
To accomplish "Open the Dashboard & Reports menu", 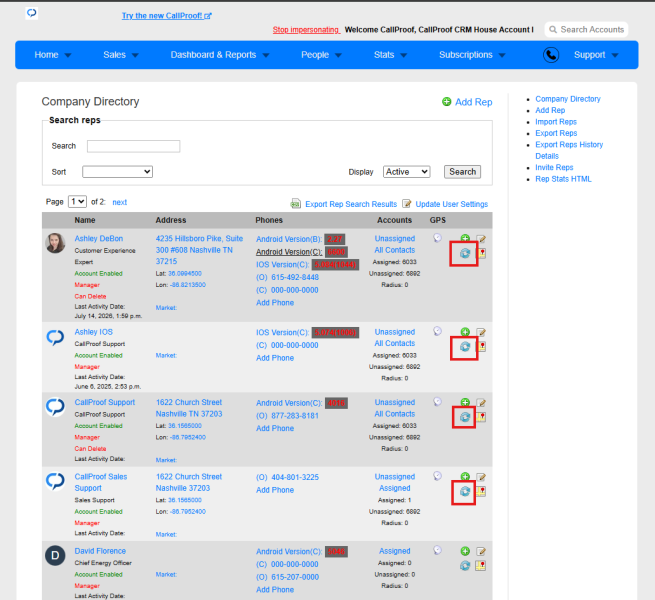I will point(220,55).
